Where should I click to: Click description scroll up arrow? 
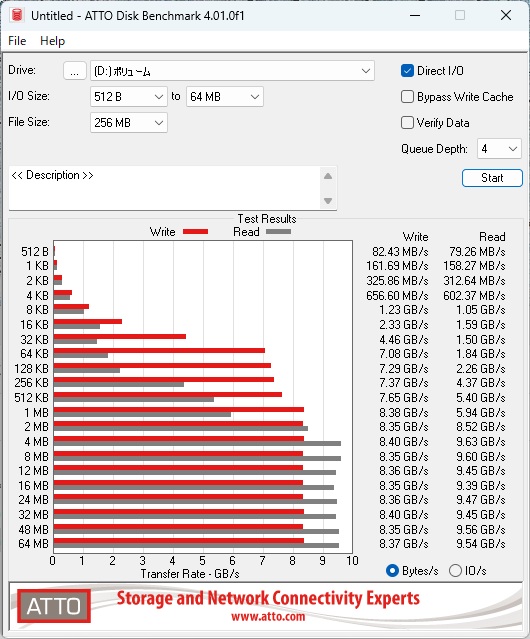coord(328,176)
